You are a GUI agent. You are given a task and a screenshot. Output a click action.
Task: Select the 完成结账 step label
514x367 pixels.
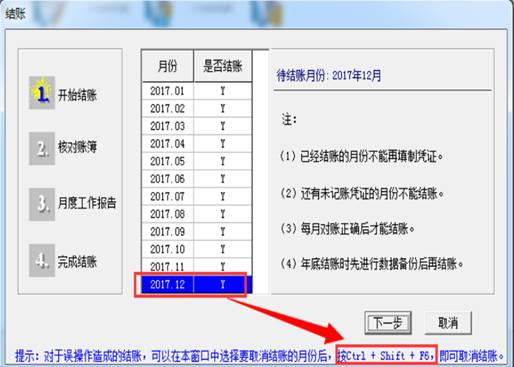tap(77, 261)
